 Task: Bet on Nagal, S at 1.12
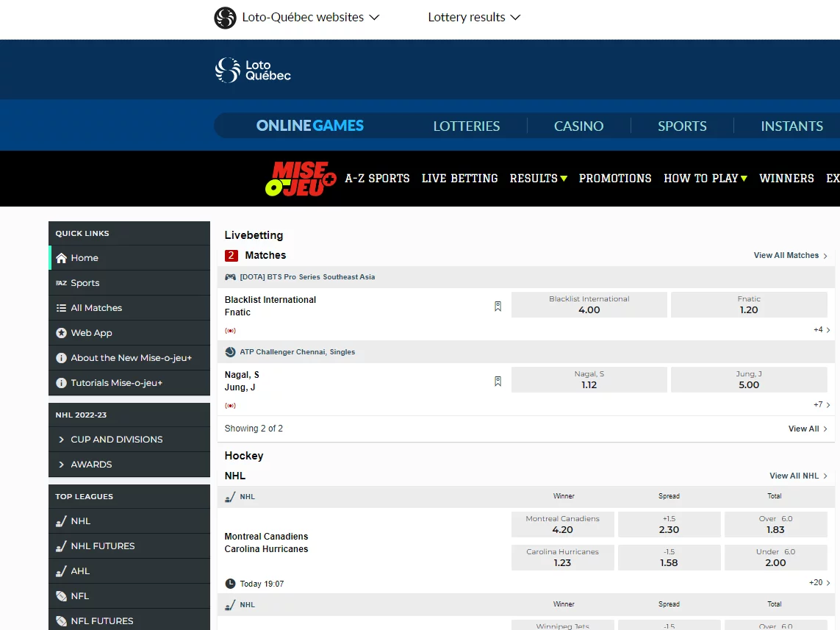tap(589, 380)
